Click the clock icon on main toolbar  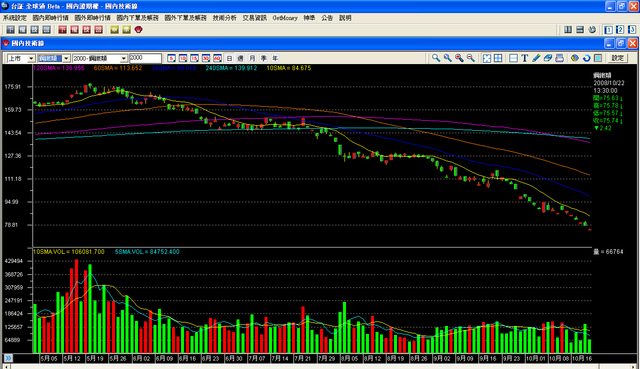tap(592, 30)
